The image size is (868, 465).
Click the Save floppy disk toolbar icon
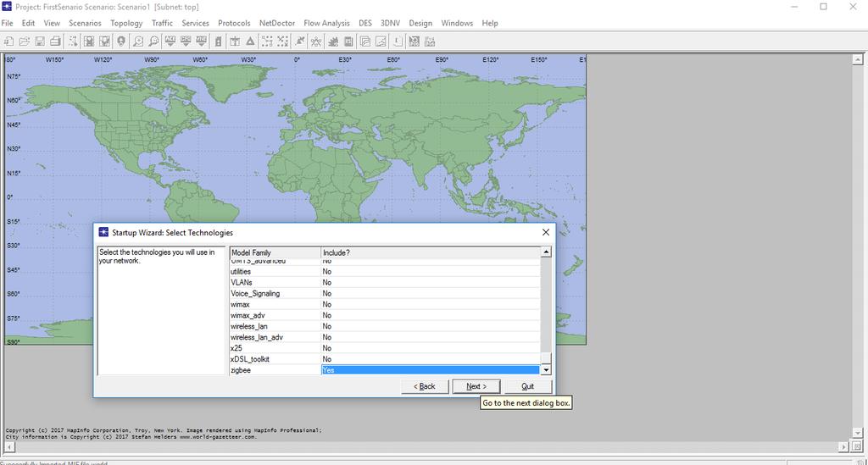point(40,42)
